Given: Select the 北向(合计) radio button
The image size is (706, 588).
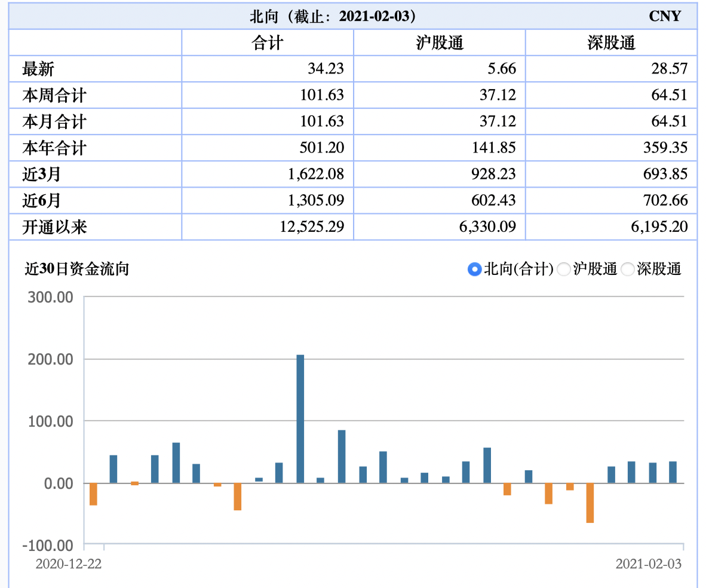Looking at the screenshot, I should pos(475,269).
